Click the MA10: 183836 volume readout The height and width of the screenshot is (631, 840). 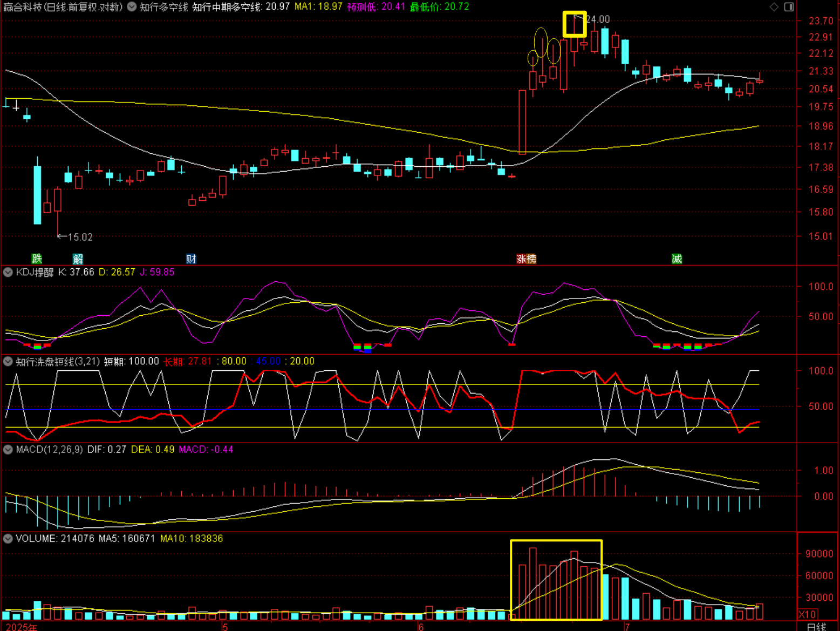(x=192, y=538)
